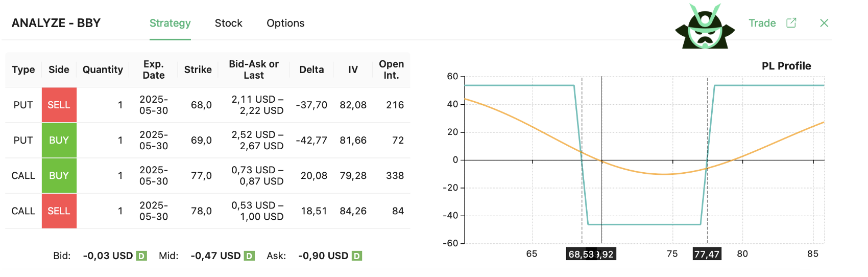Switch to the Stock tab

tap(228, 23)
